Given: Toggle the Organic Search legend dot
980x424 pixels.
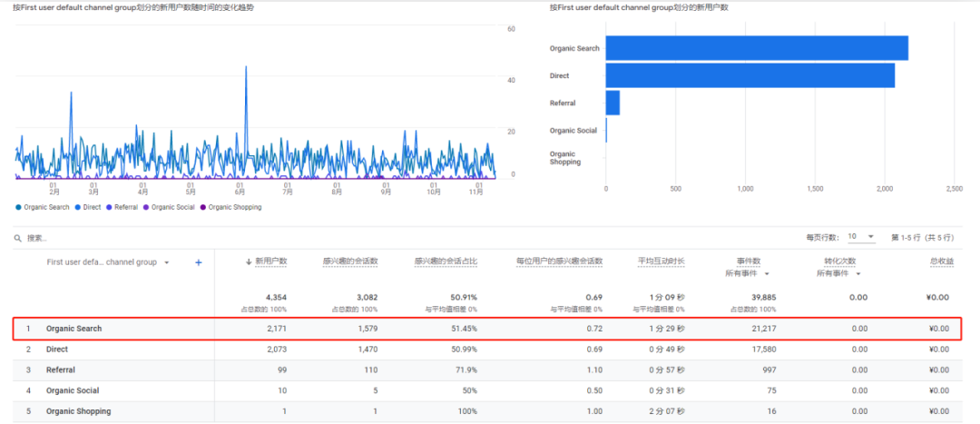Looking at the screenshot, I should coord(19,207).
